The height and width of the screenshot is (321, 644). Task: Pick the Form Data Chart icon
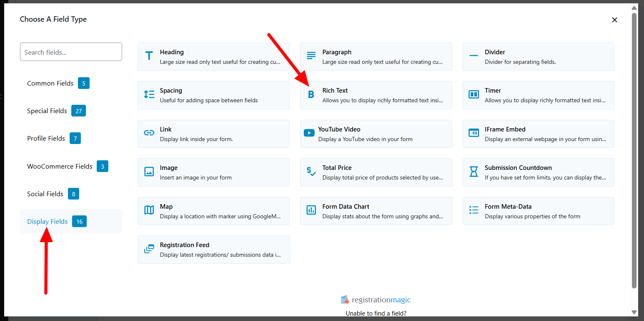click(311, 210)
